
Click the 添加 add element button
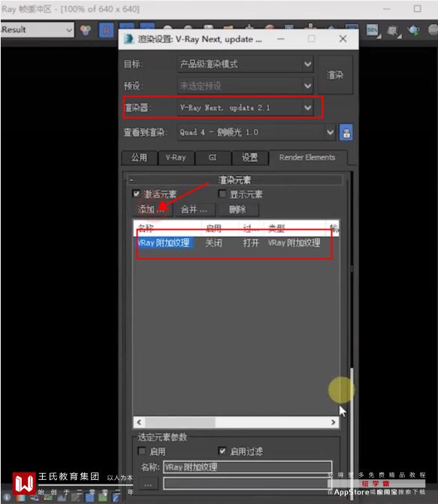click(151, 210)
